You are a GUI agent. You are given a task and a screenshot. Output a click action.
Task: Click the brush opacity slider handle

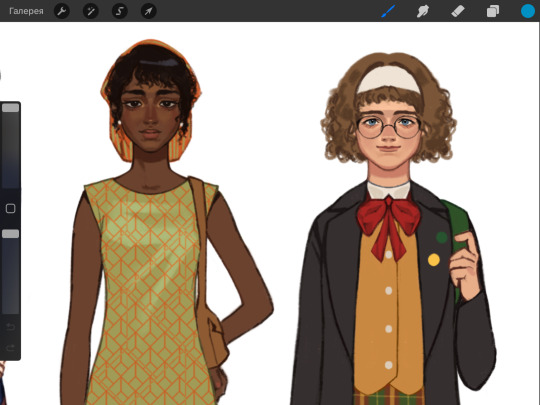pyautogui.click(x=11, y=234)
